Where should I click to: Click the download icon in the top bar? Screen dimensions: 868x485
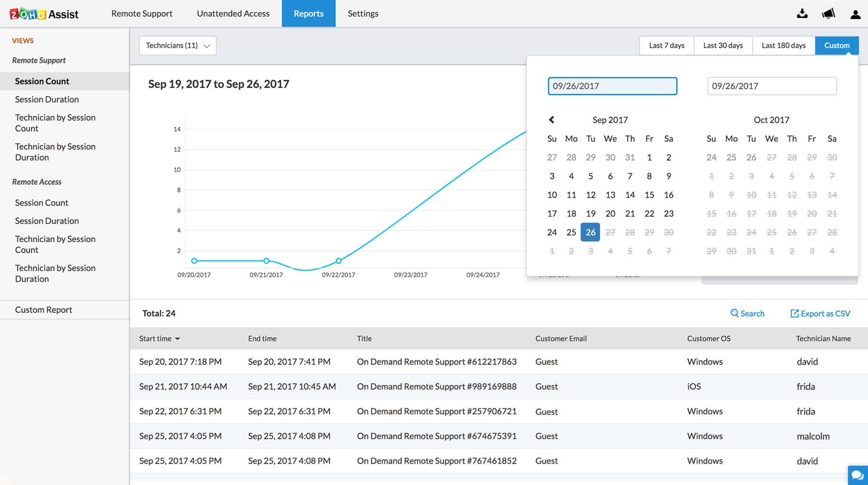pyautogui.click(x=802, y=14)
